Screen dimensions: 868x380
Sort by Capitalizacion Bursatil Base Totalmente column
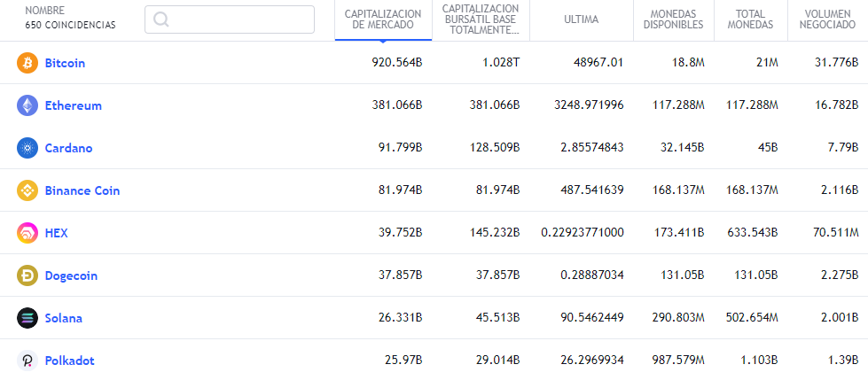click(481, 19)
